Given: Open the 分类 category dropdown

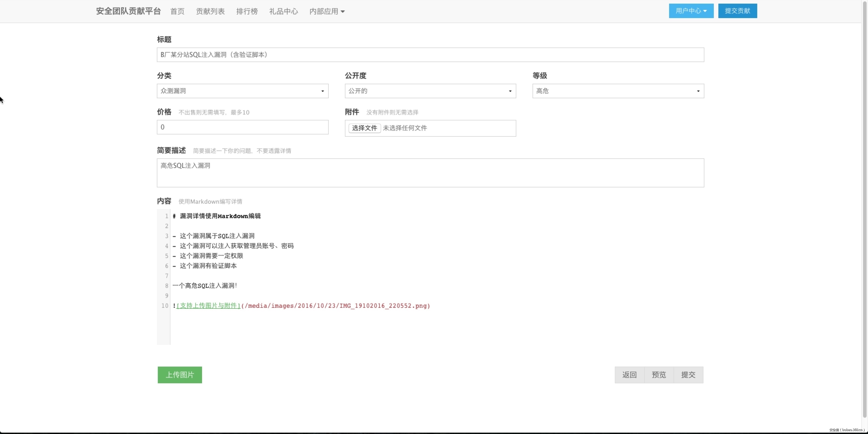Looking at the screenshot, I should coord(242,91).
